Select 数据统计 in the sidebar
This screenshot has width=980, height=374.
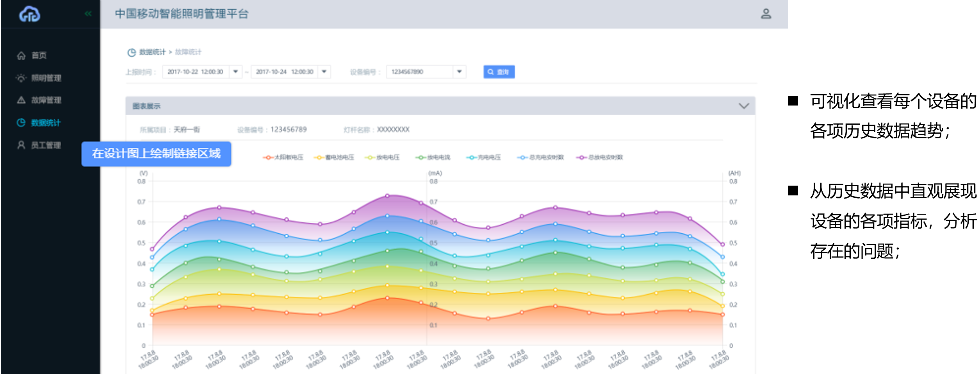[x=39, y=123]
